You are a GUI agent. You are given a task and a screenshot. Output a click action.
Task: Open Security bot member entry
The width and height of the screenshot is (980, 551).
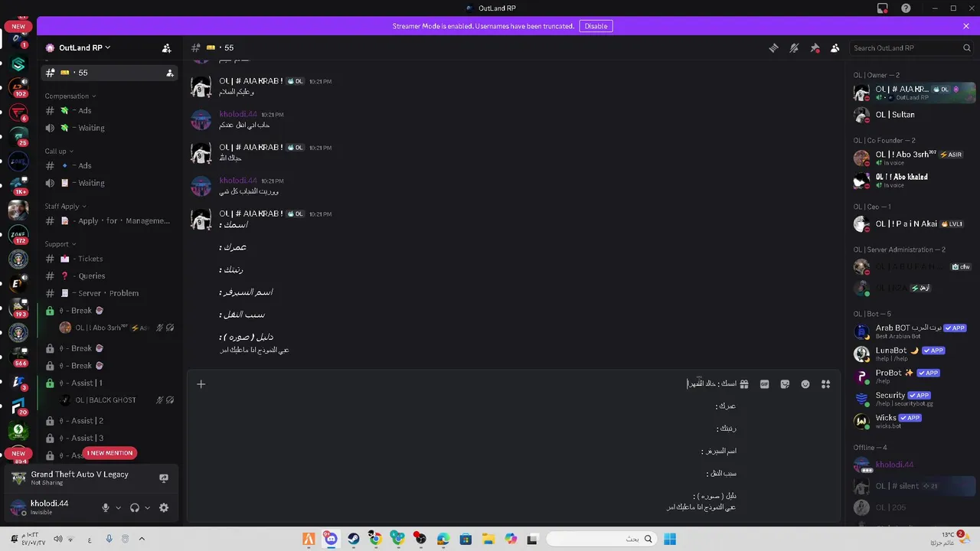914,399
